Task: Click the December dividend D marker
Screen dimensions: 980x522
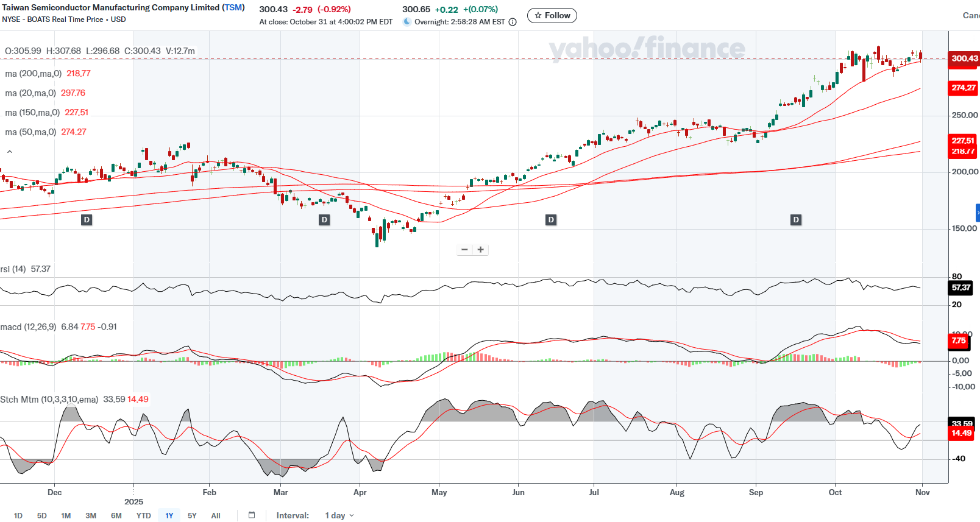Action: point(87,220)
